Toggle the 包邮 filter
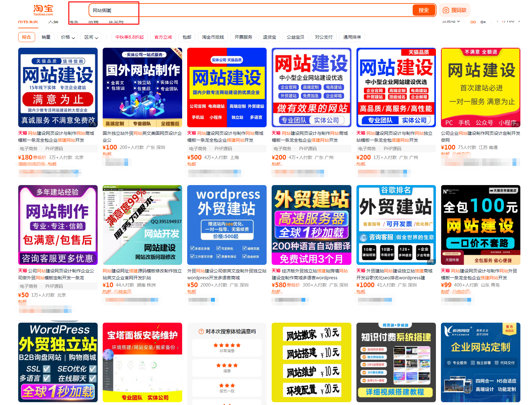Image resolution: width=532 pixels, height=405 pixels. (x=187, y=37)
